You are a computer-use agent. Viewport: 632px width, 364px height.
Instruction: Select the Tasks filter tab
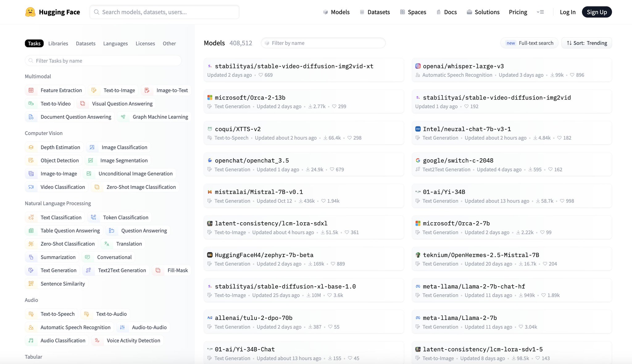(34, 43)
